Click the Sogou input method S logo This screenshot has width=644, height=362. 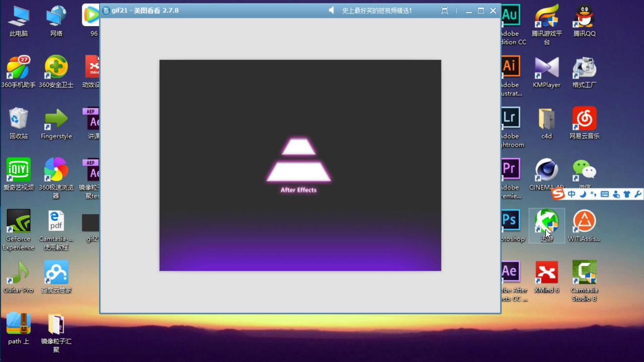[x=558, y=194]
